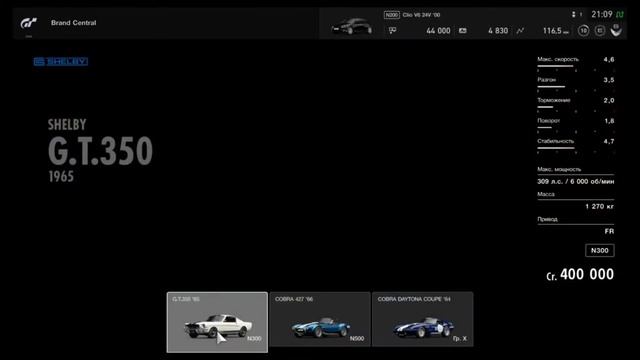Screen dimensions: 640x360
Task: Click the Масса label
Action: 546,194
